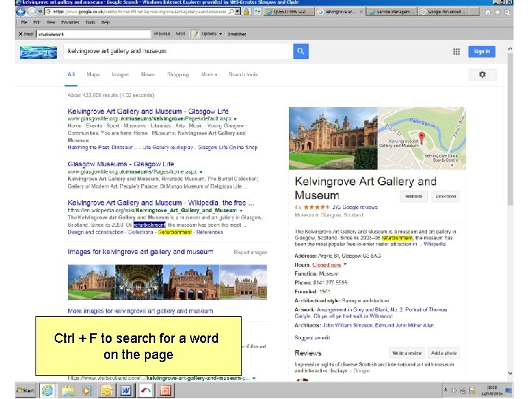Switch to the Google Advanced browser tab
Image resolution: width=532 pixels, height=399 pixels.
click(x=444, y=12)
